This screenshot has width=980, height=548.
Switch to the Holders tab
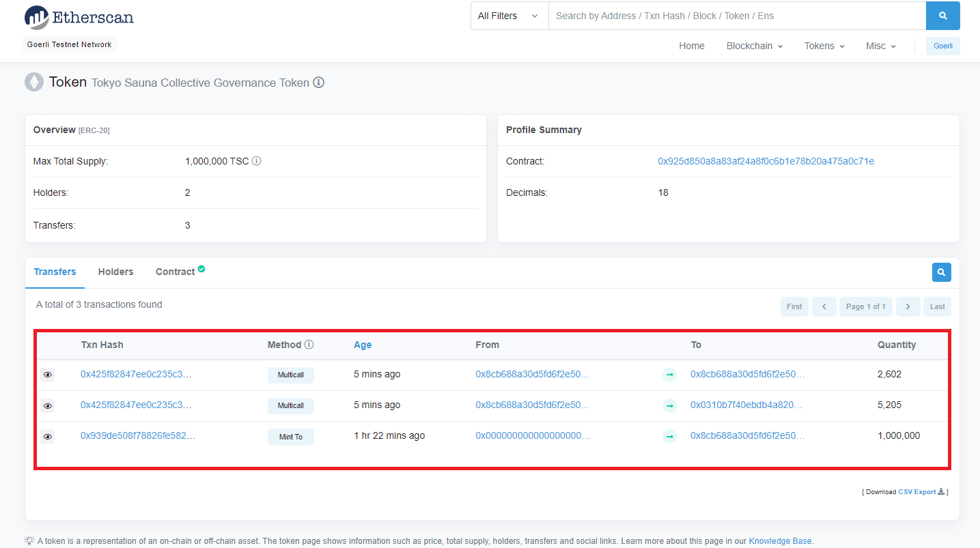click(x=115, y=272)
